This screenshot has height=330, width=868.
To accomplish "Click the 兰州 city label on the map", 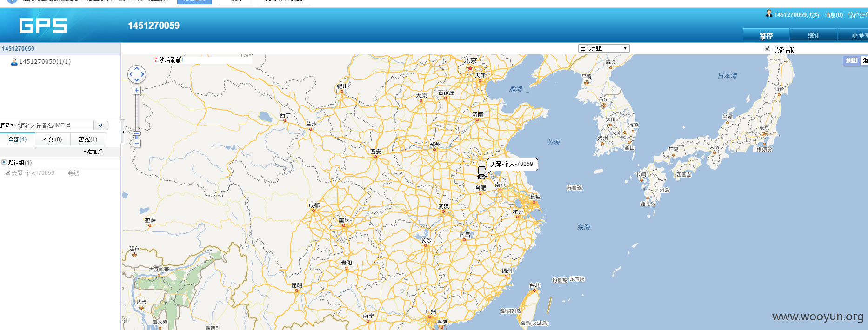I will click(x=311, y=124).
